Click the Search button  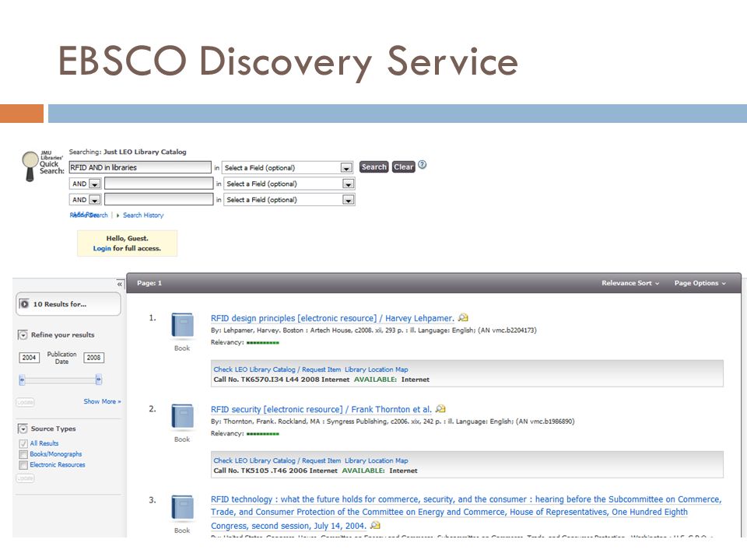coord(374,167)
